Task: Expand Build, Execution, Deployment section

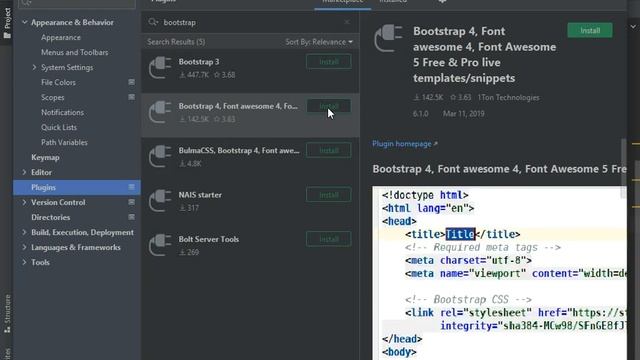Action: [24, 232]
